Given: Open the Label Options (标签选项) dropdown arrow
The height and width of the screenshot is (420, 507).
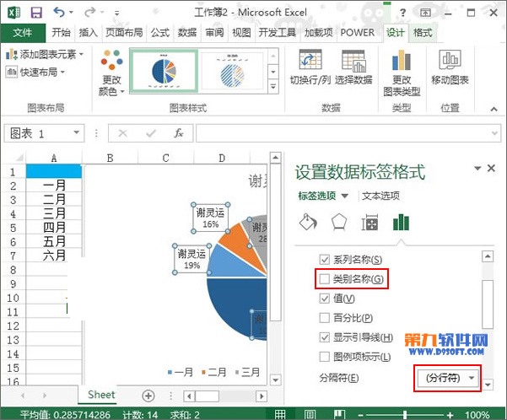Looking at the screenshot, I should pos(345,196).
